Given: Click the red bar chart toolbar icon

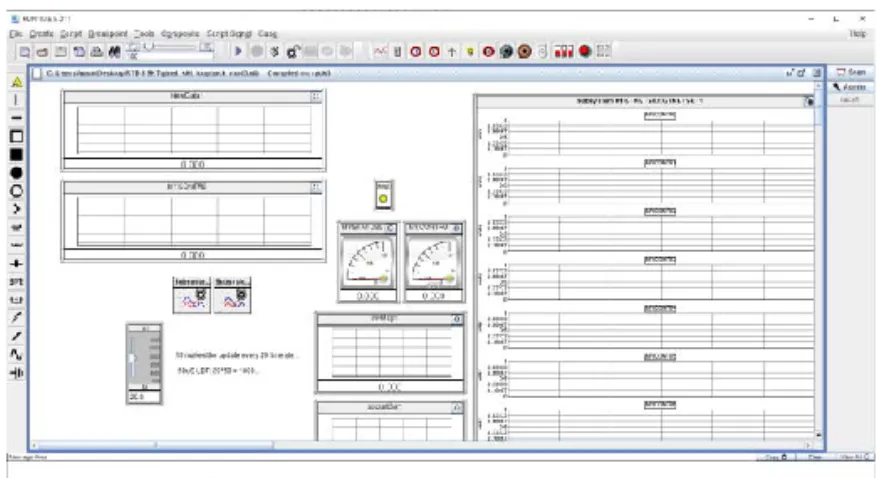Looking at the screenshot, I should (x=564, y=51).
